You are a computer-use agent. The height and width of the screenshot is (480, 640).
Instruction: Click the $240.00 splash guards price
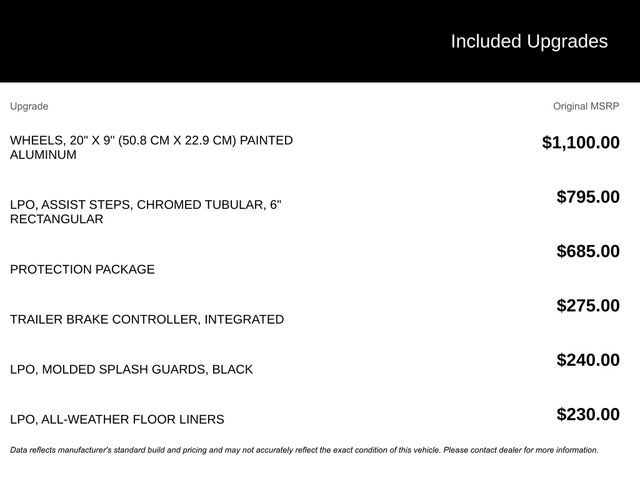coord(588,361)
